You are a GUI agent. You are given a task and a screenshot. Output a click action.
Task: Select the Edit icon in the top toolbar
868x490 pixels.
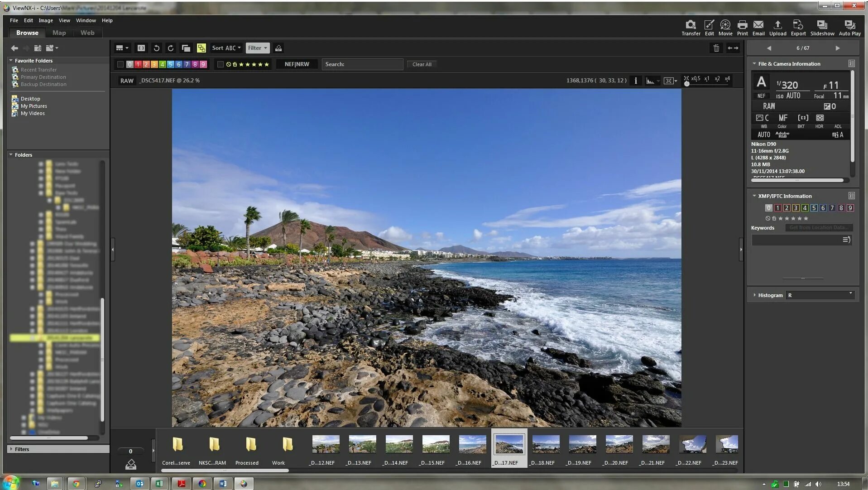(x=709, y=27)
